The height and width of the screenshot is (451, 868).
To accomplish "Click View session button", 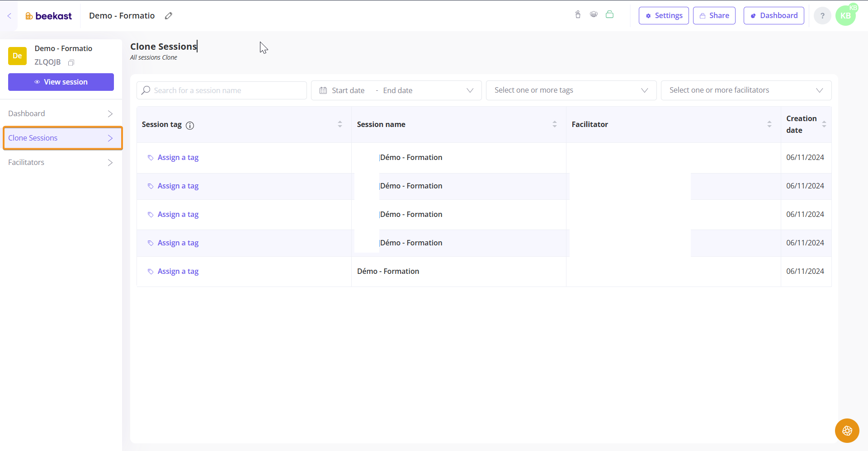I will click(61, 82).
